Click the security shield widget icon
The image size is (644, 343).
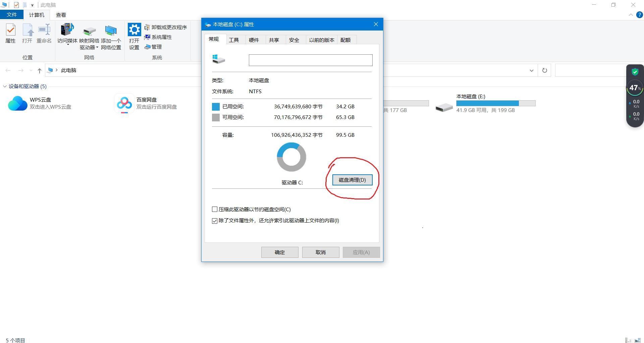tap(635, 72)
